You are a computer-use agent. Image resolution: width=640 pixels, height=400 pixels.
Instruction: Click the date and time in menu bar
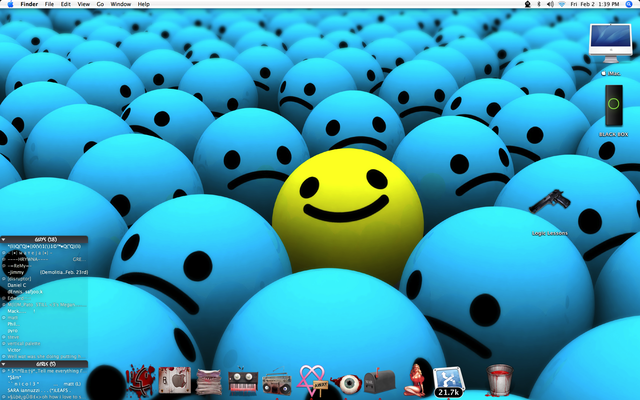pos(595,4)
